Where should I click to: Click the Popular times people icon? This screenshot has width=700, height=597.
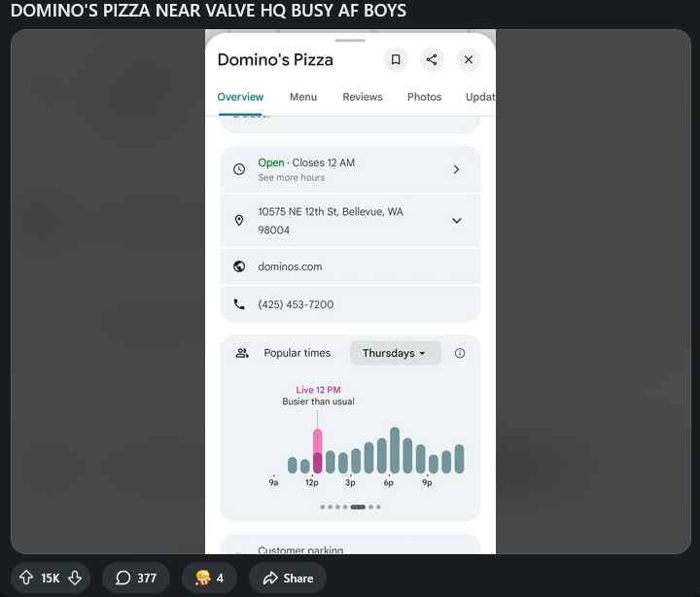point(242,353)
